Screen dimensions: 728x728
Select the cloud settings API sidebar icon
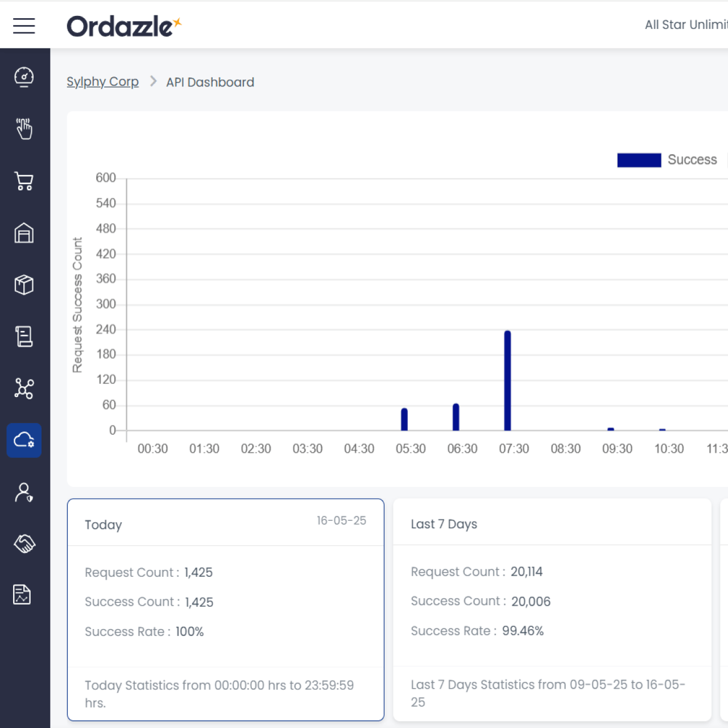point(24,440)
